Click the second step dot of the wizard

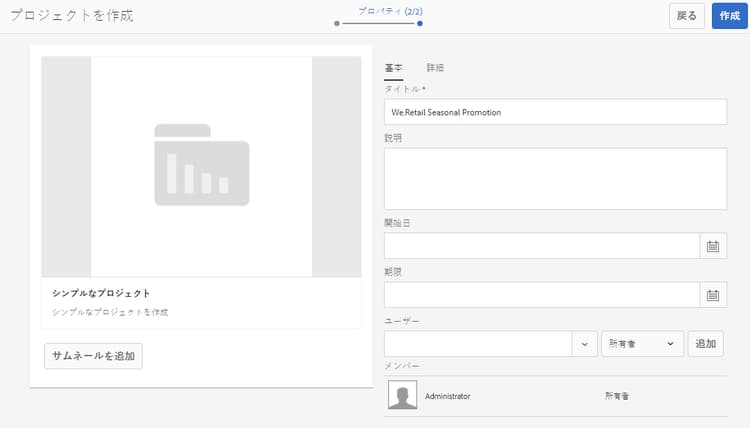click(419, 23)
